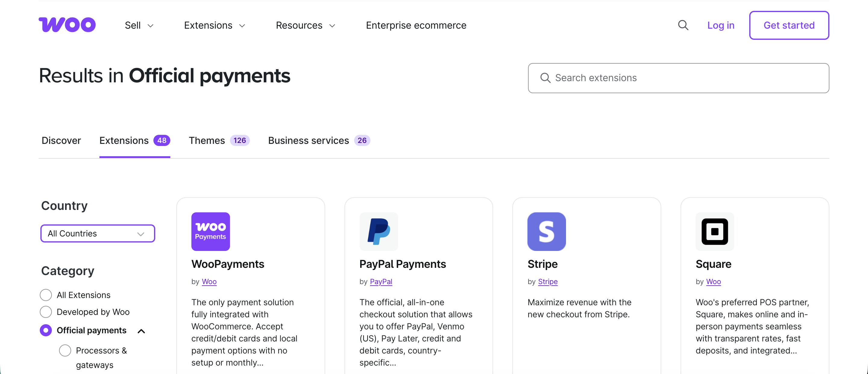The height and width of the screenshot is (374, 868).
Task: Open the header search magnifier icon
Action: (x=683, y=25)
